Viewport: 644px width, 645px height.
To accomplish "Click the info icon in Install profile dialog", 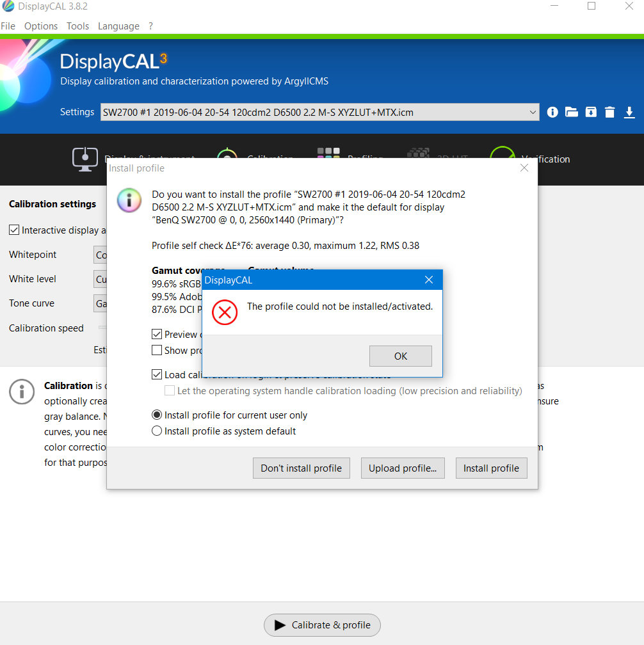I will click(x=129, y=200).
